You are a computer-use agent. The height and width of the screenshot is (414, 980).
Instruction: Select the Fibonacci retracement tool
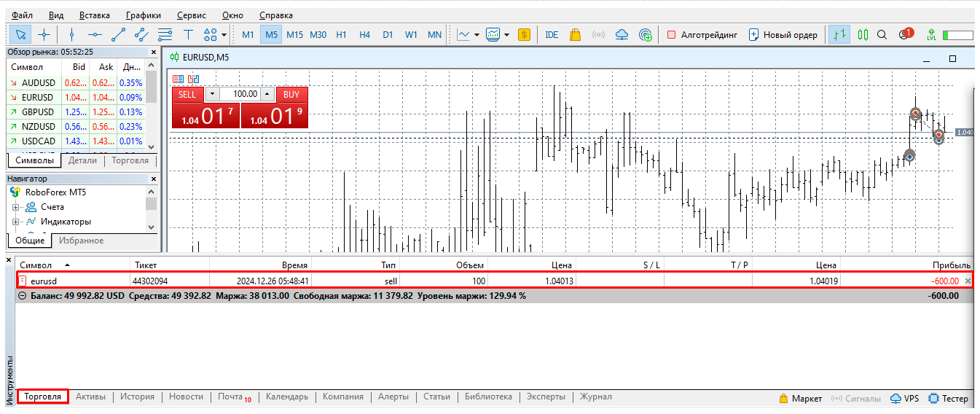click(165, 34)
